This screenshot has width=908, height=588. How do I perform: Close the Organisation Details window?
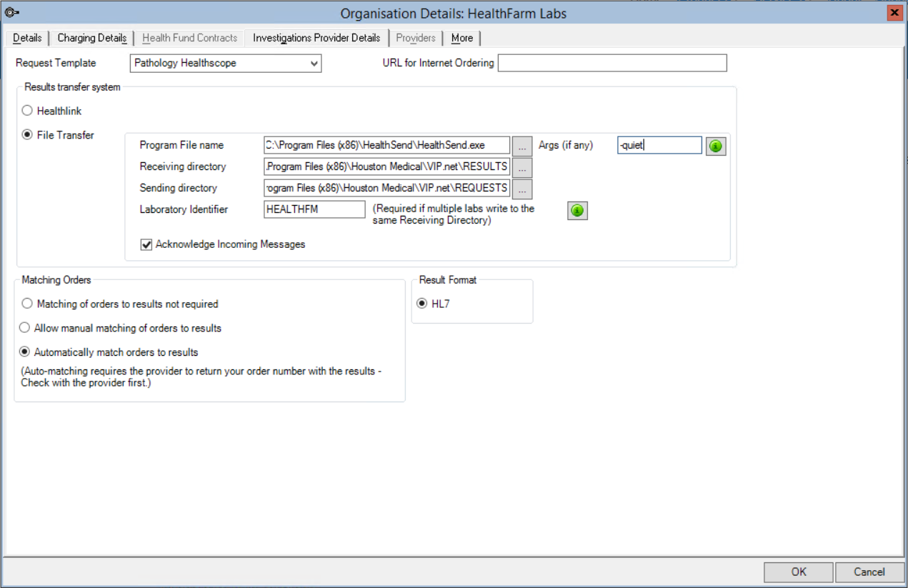coord(894,13)
